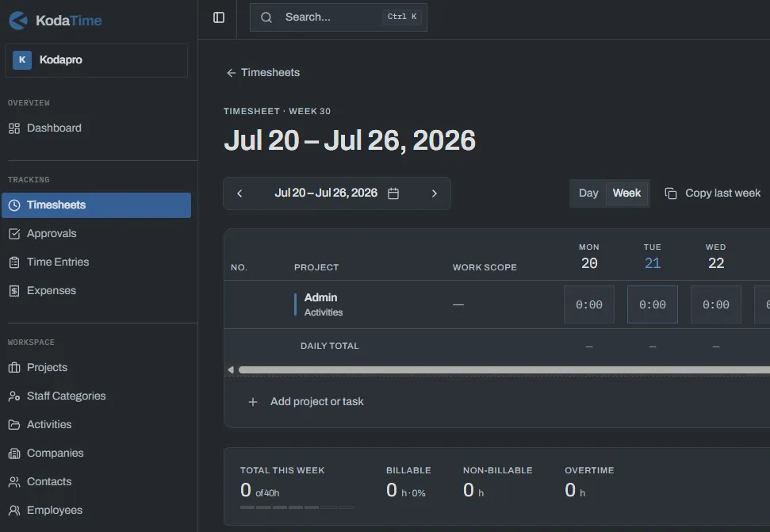Click the Contacts people icon
Viewport: 770px width, 532px height.
14,482
